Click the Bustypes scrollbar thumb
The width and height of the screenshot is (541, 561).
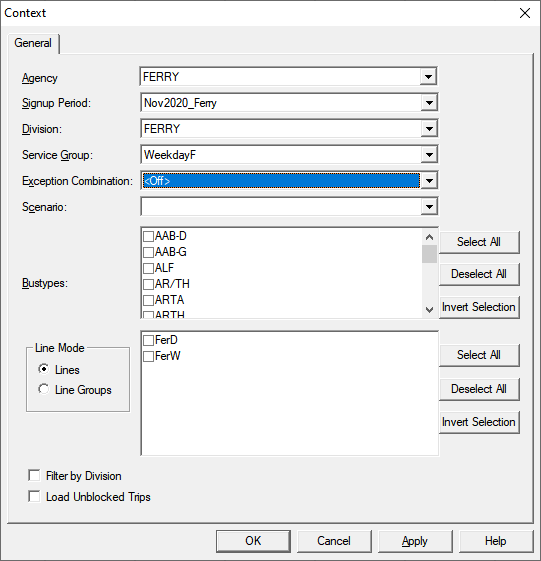[x=429, y=254]
